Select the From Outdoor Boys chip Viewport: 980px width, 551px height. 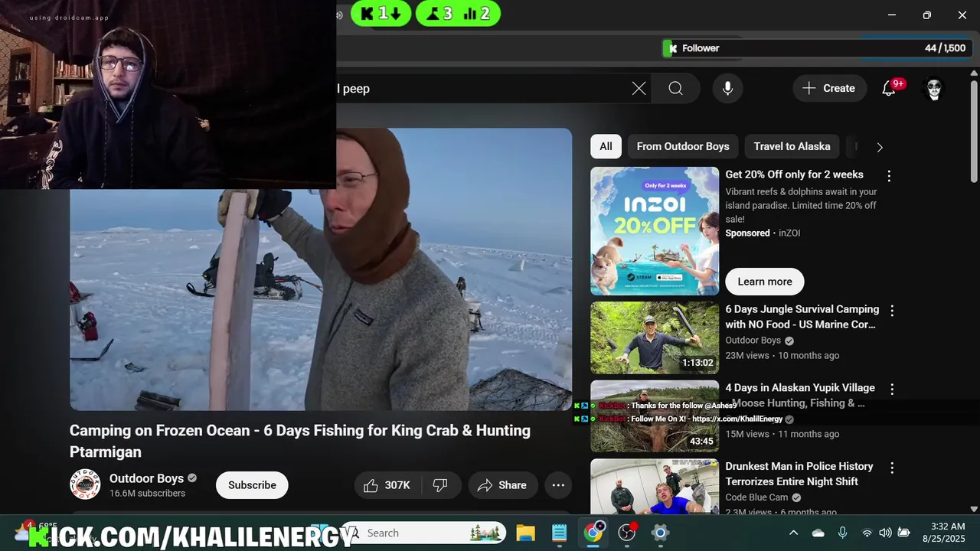(683, 146)
